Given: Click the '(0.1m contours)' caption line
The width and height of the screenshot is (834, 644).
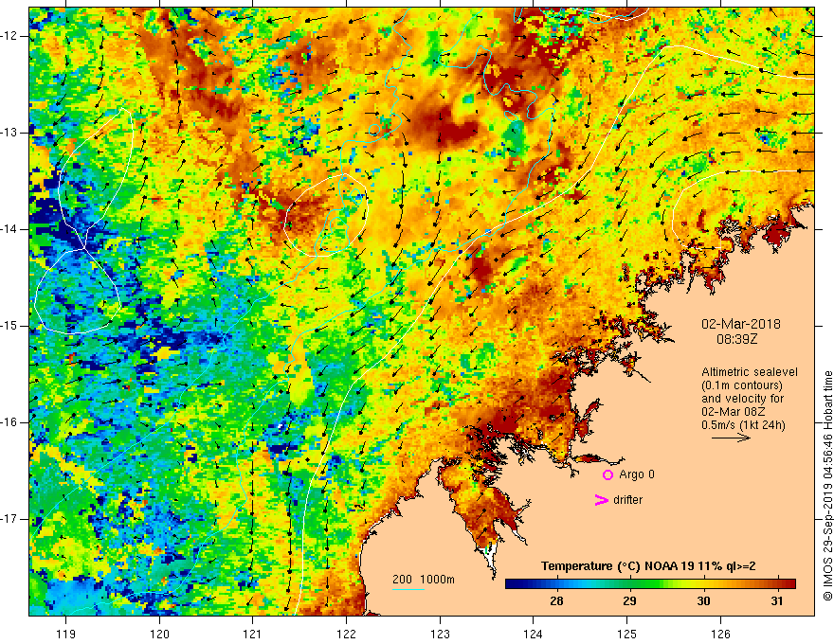Looking at the screenshot, I should click(742, 385).
